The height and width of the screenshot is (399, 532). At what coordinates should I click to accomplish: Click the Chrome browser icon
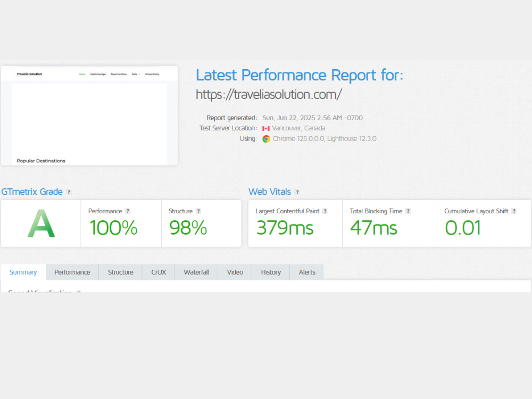click(x=266, y=139)
